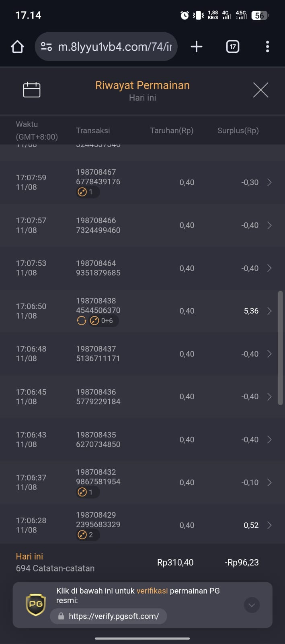
Task: Collapse the PG verification banner
Action: tap(252, 605)
